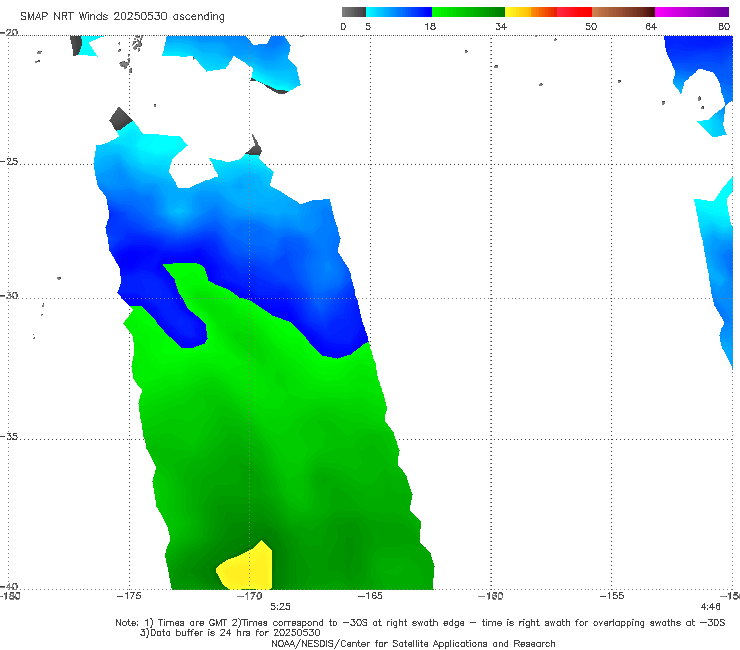Image resolution: width=740 pixels, height=650 pixels.
Task: Click the longitude label '-155' on the bottom axis
Action: coord(612,596)
